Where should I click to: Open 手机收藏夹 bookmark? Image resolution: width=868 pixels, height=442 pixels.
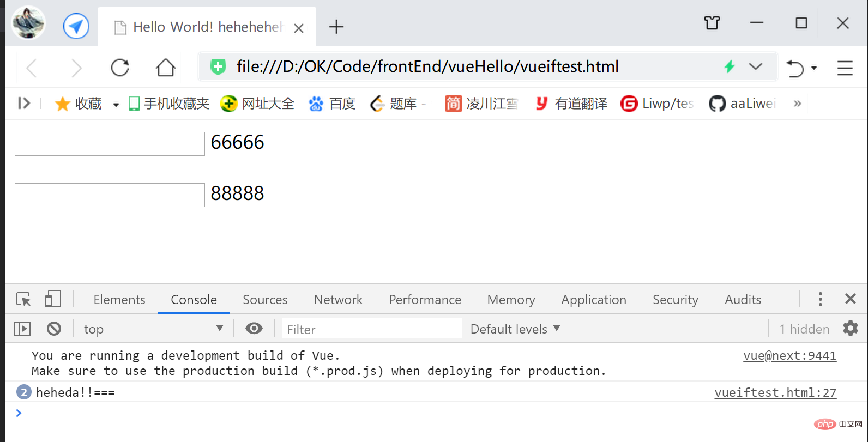(169, 104)
